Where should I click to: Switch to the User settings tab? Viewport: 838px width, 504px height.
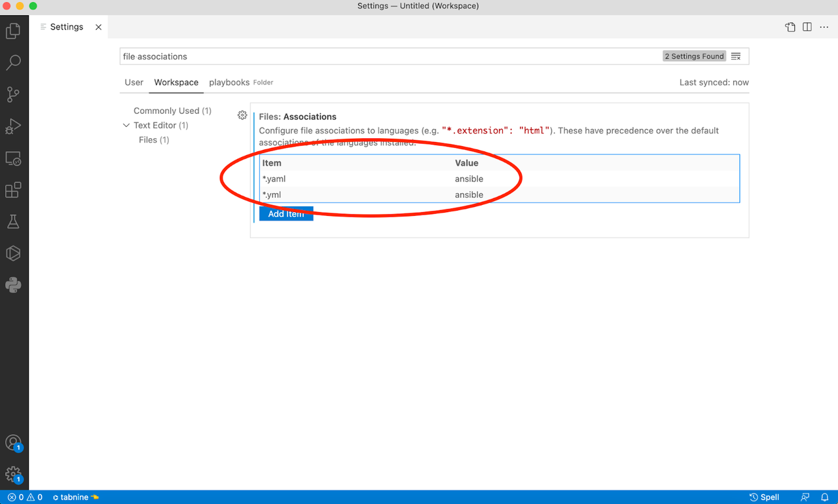(134, 82)
